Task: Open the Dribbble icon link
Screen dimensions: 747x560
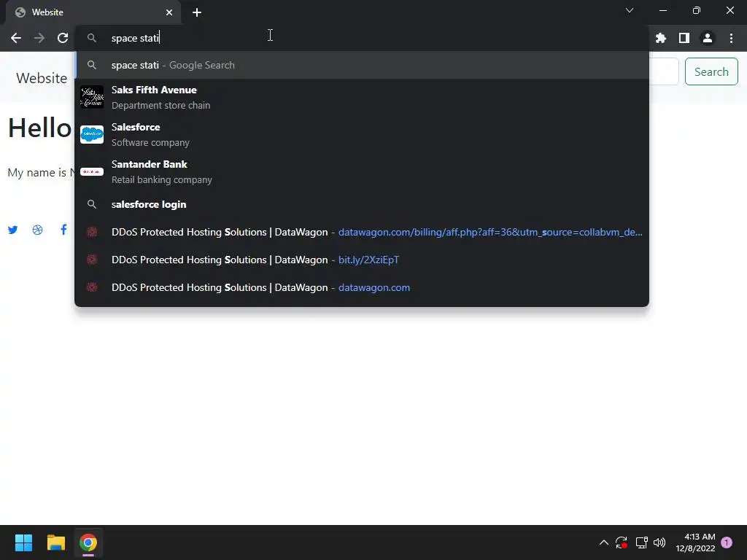Action: coord(38,230)
